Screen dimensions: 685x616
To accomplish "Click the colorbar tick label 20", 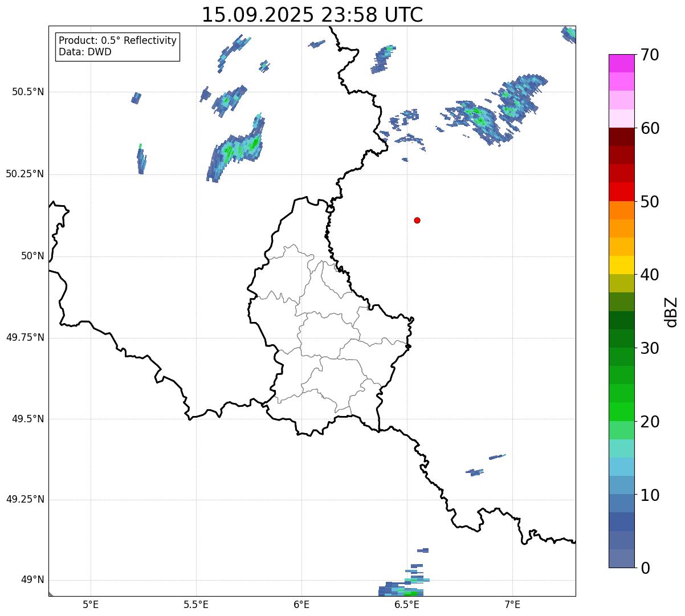I will pos(650,422).
